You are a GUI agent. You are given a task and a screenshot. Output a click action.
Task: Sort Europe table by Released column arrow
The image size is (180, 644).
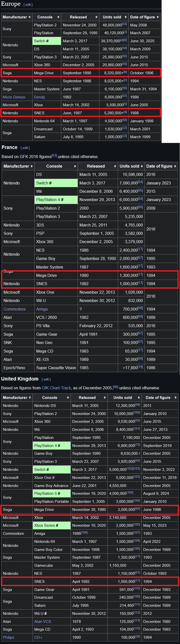tap(96, 17)
